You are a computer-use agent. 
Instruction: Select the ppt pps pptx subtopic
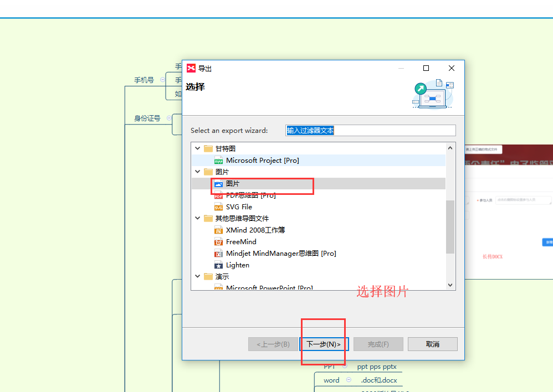377,367
